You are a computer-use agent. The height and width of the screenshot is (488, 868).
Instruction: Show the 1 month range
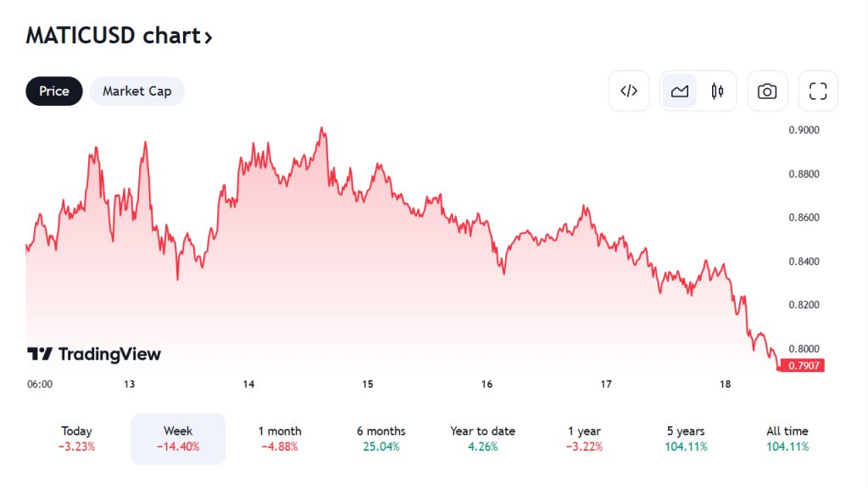280,438
